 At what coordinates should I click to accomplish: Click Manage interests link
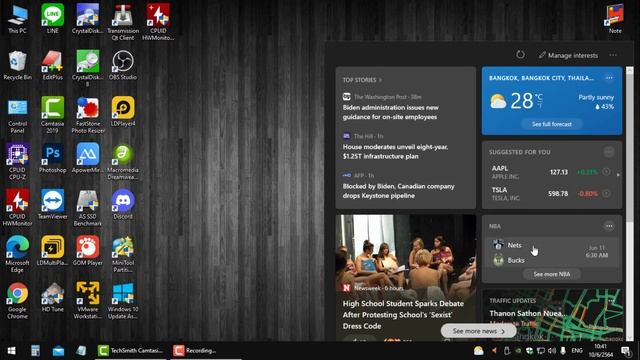(569, 55)
